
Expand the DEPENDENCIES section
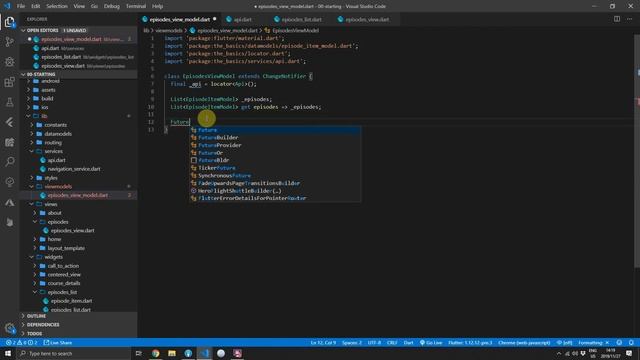point(78,324)
